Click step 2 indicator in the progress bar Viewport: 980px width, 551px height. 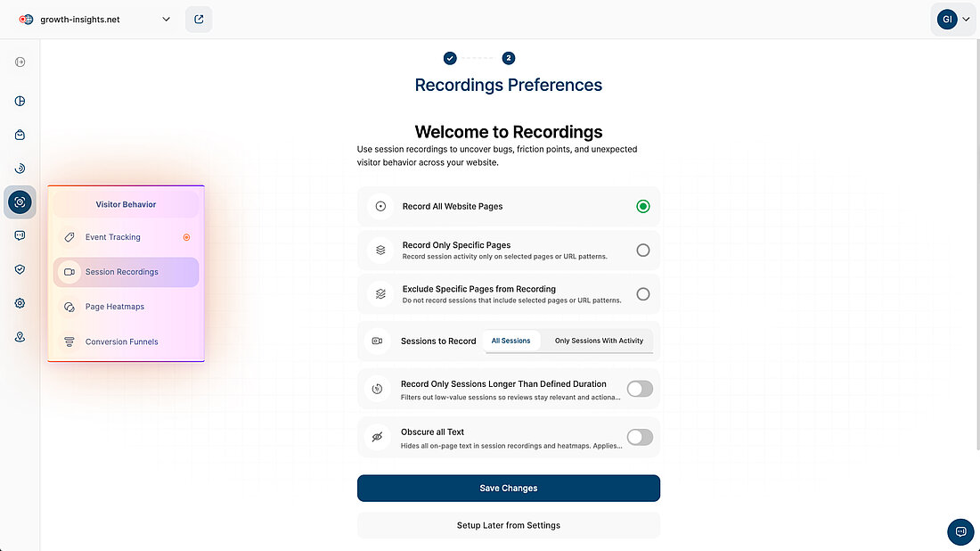tap(509, 57)
